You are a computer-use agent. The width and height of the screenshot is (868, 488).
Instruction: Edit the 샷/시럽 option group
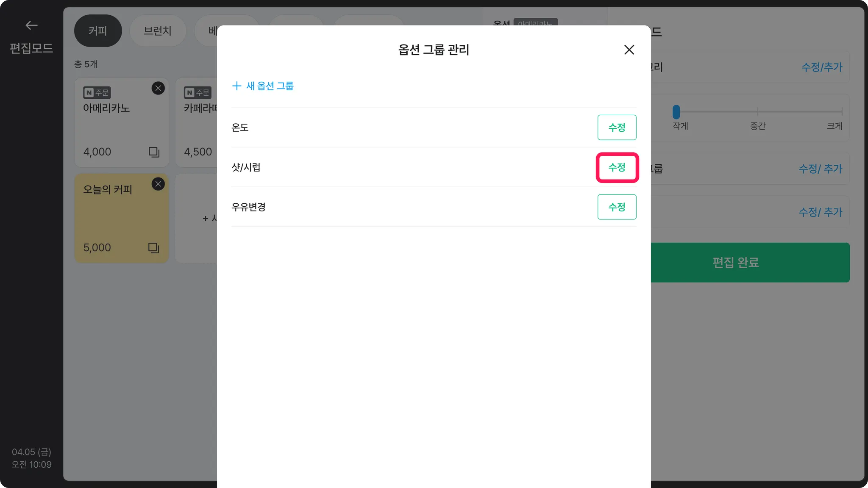pos(617,167)
